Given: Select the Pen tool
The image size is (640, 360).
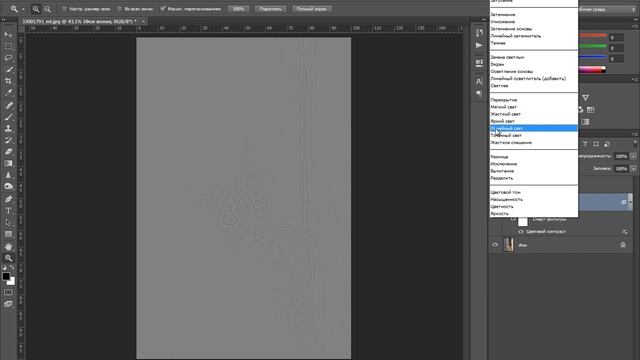Looking at the screenshot, I should (x=8, y=199).
